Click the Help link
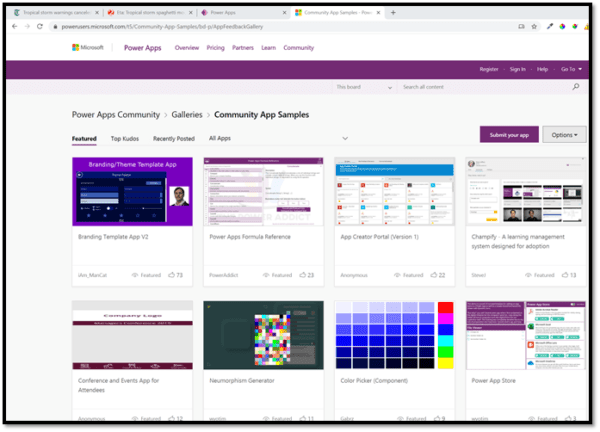Image resolution: width=600 pixels, height=432 pixels. pos(542,69)
